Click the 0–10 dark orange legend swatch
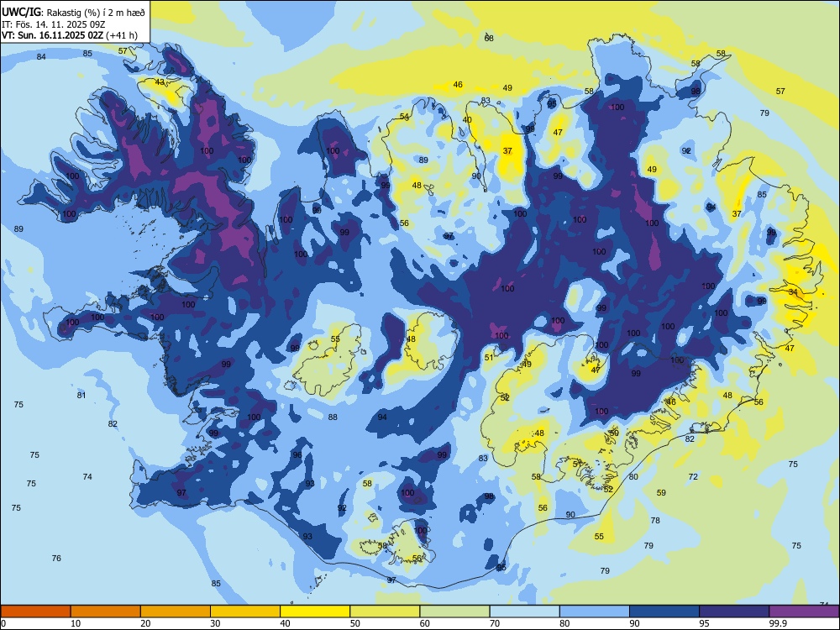The image size is (840, 630). (x=35, y=612)
